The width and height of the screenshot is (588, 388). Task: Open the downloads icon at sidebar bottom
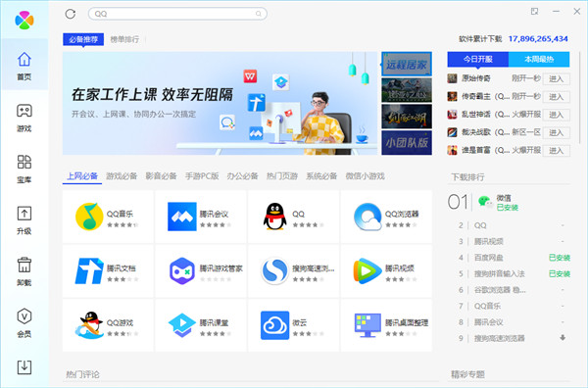[24, 367]
